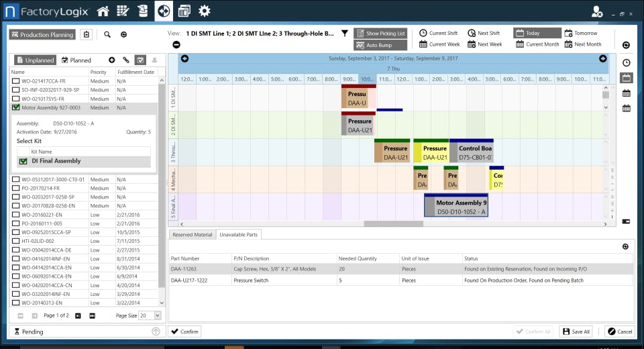Click the filter funnel icon by View
644x349 pixels.
(x=345, y=34)
